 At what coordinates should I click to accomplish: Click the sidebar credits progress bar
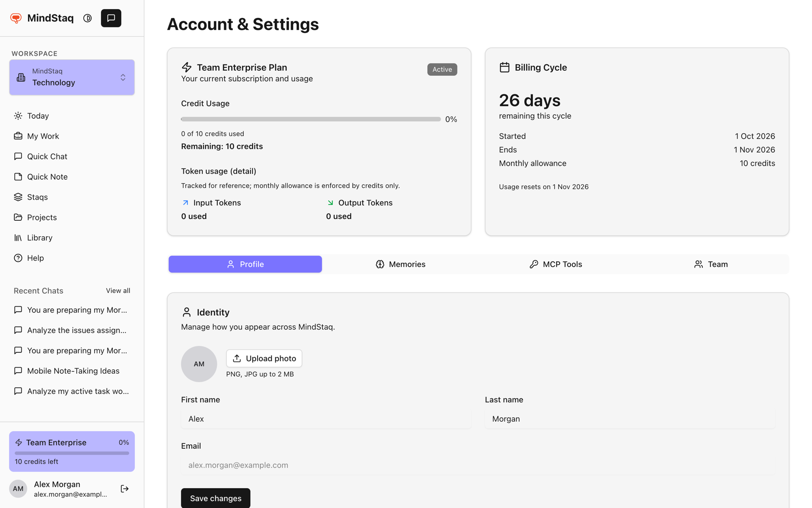click(72, 453)
